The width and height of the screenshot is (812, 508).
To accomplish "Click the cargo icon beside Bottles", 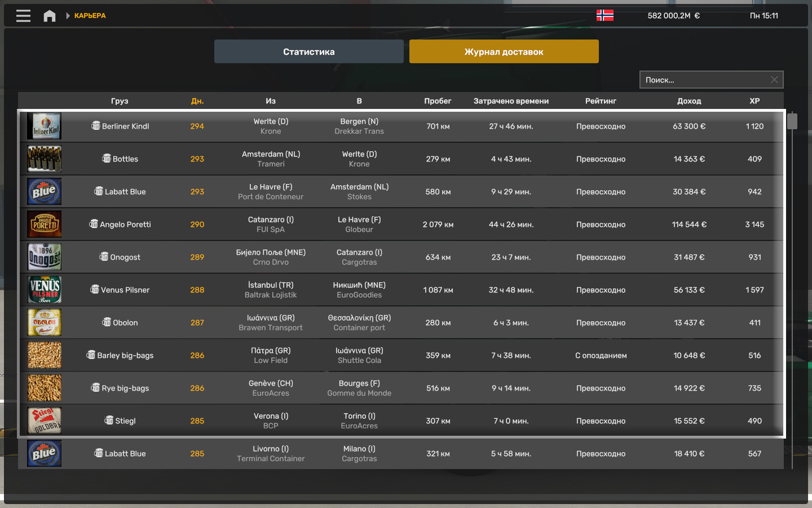I will point(107,158).
